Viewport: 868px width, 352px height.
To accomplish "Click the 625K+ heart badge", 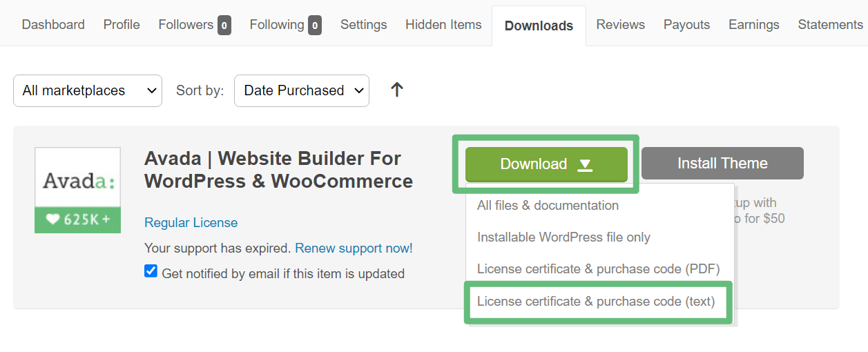I will point(77,219).
